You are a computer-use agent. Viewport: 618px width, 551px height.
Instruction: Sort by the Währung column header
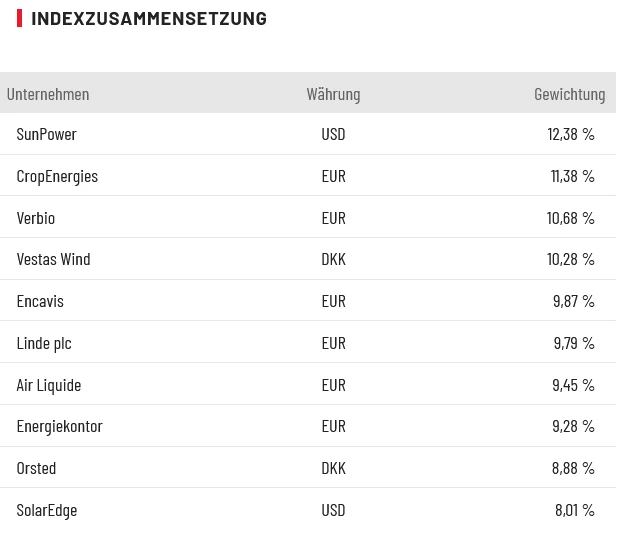pyautogui.click(x=333, y=94)
